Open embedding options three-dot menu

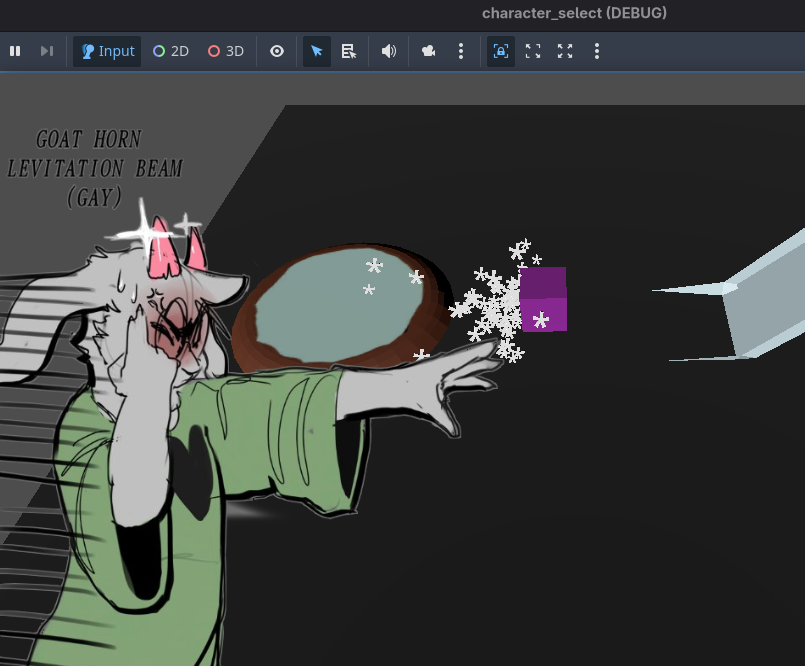597,51
